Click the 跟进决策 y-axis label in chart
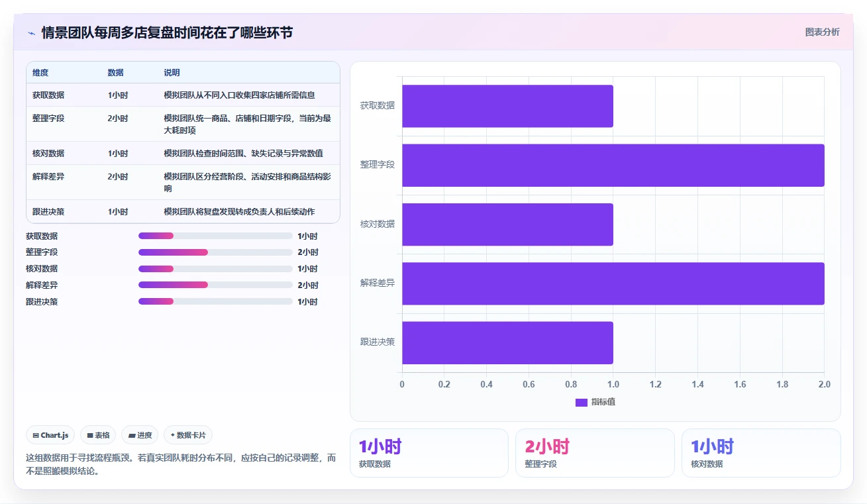The image size is (867, 504). (x=378, y=342)
